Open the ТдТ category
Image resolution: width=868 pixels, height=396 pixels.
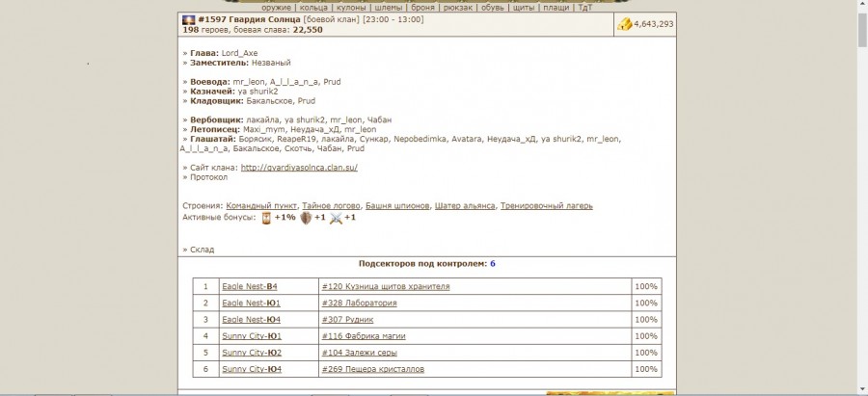[585, 8]
